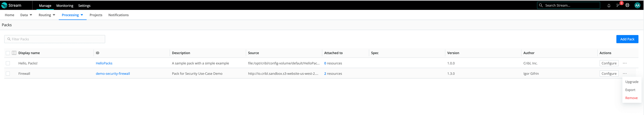
Task: Open the version control branch icon
Action: click(618, 6)
